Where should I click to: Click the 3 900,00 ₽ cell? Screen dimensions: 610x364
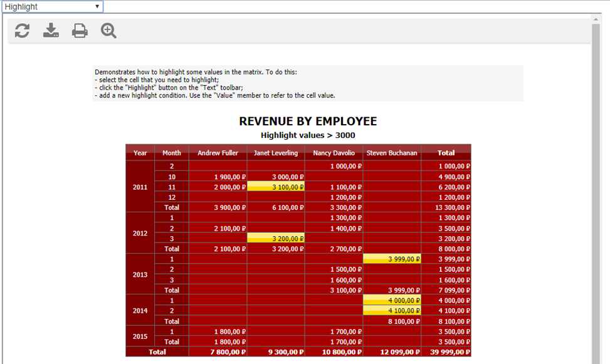[218, 207]
